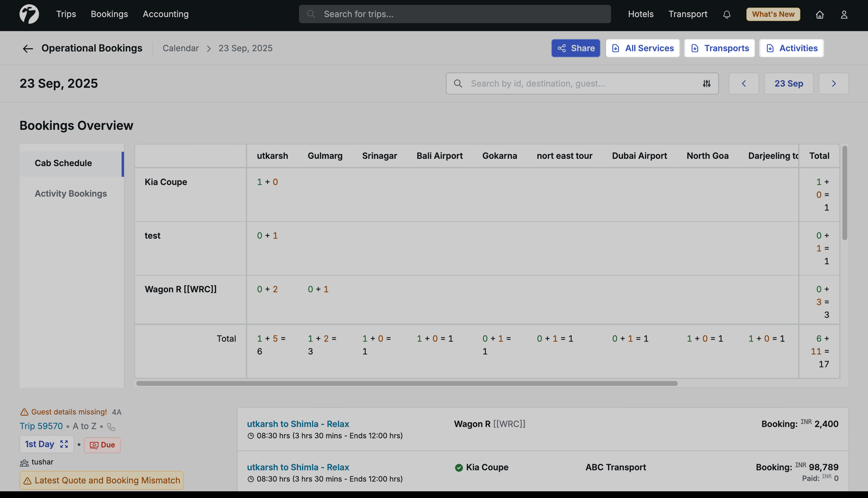
Task: Click the company logo
Action: (29, 14)
